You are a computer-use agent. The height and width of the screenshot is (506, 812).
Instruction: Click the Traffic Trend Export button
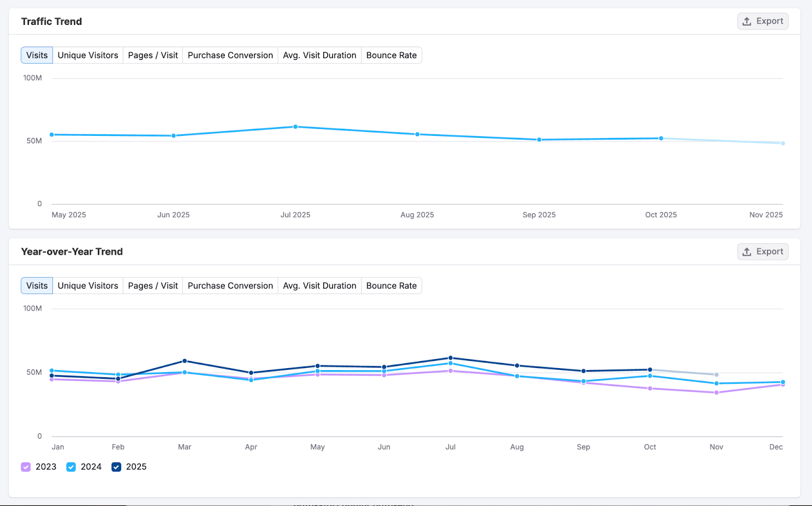point(763,21)
